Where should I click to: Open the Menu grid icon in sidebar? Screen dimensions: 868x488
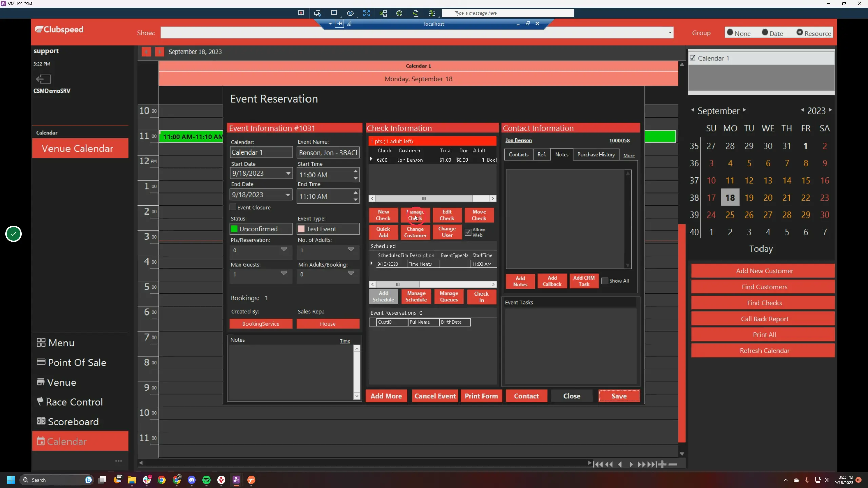[41, 343]
